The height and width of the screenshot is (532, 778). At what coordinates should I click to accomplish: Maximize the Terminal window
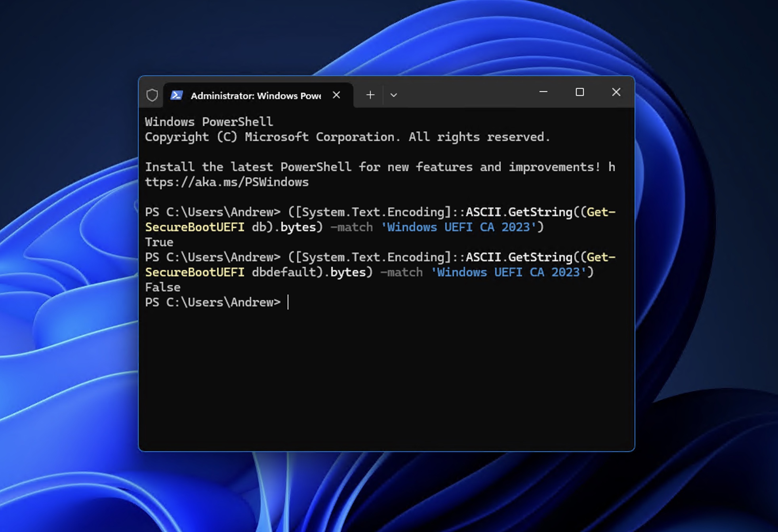(x=580, y=92)
